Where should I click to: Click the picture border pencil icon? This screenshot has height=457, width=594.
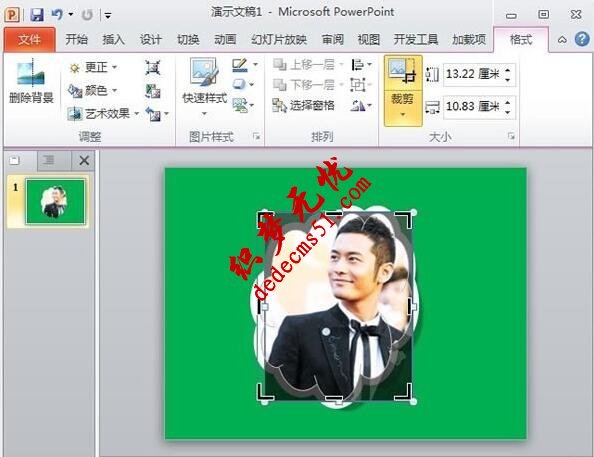[x=240, y=65]
